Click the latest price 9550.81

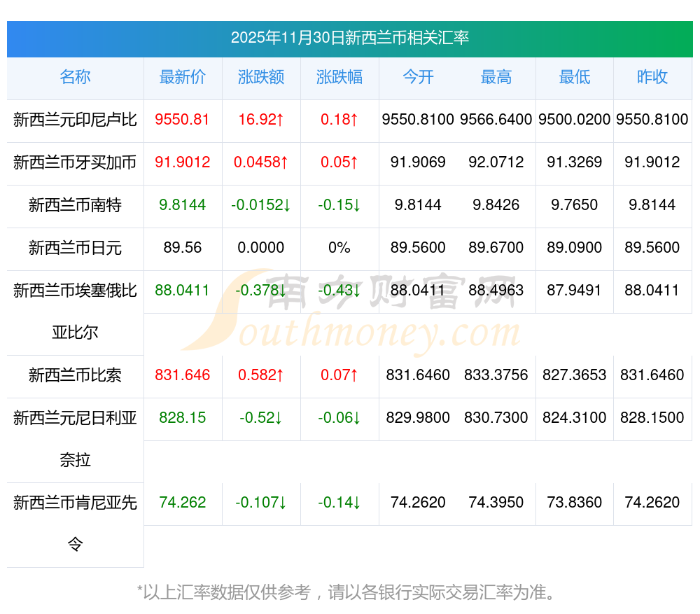(183, 120)
